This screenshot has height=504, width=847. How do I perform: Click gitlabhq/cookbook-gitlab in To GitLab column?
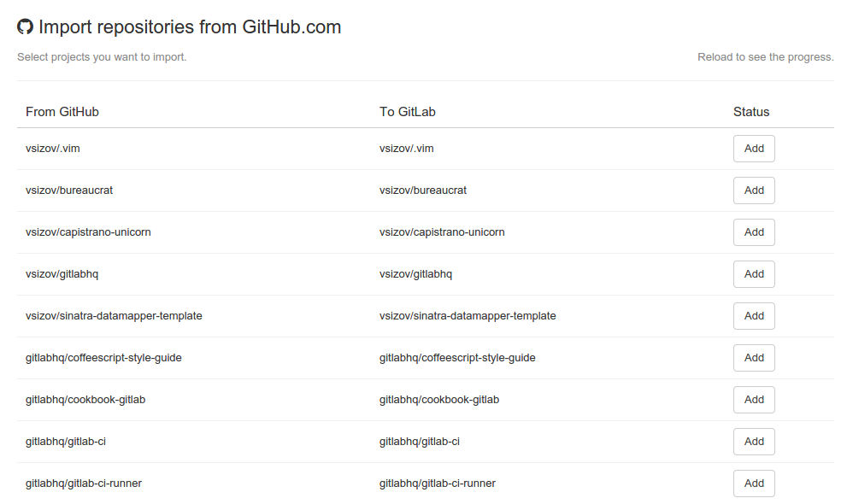coord(439,400)
